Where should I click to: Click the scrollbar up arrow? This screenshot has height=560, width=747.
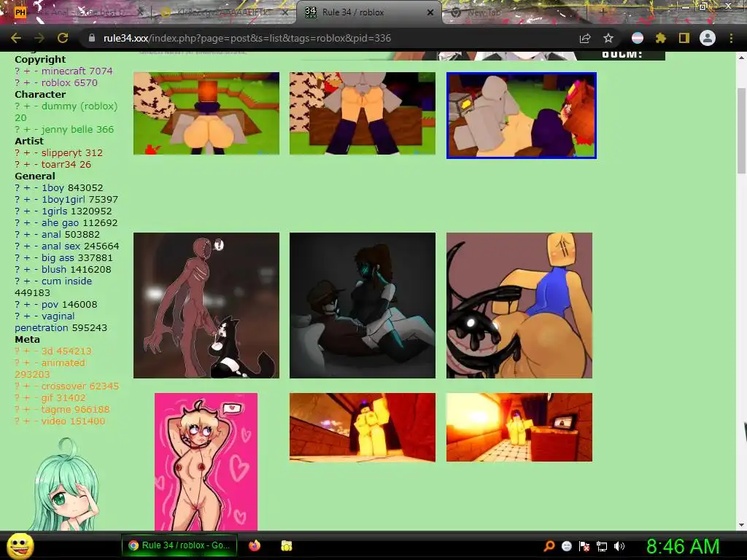click(741, 57)
